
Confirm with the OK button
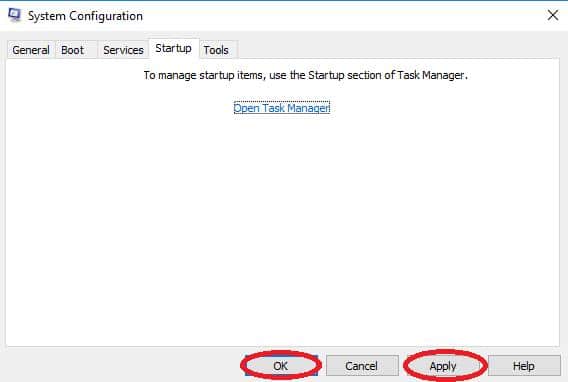click(x=281, y=366)
